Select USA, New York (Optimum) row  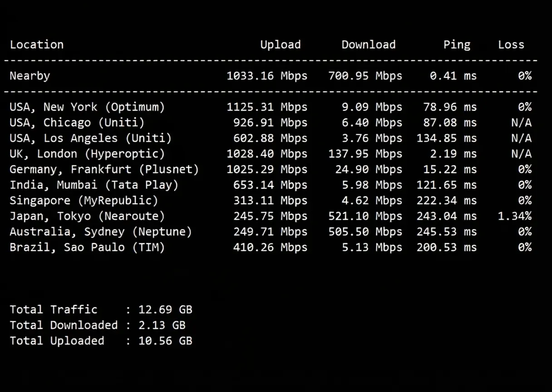[x=271, y=107]
